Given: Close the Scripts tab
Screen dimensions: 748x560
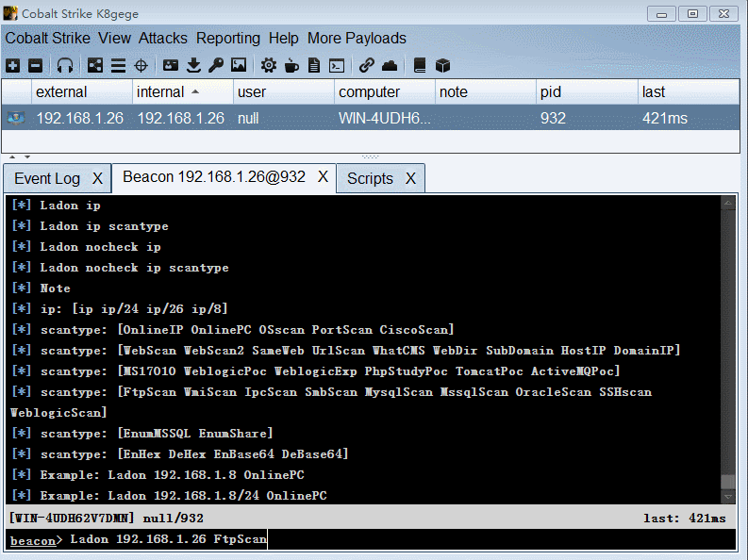Looking at the screenshot, I should click(x=410, y=179).
